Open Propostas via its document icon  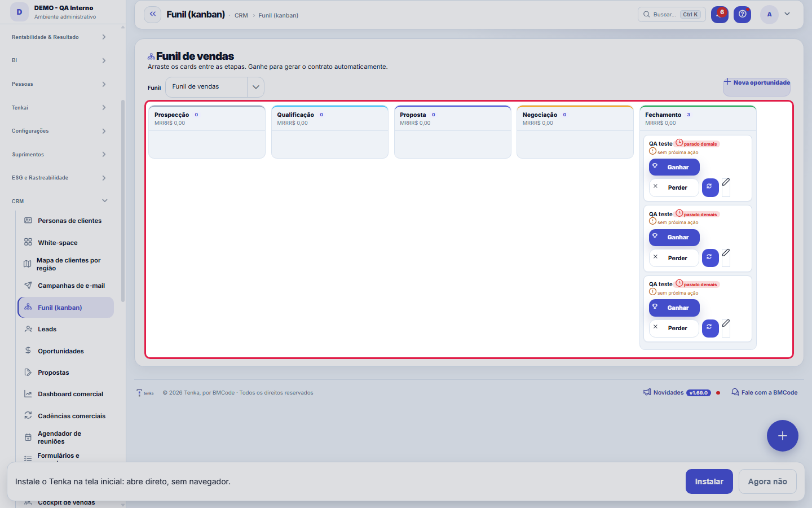coord(28,373)
